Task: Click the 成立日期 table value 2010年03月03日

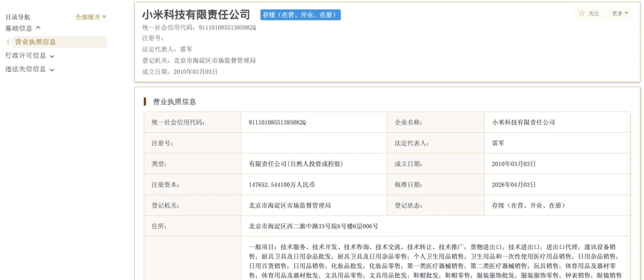Action: coord(514,164)
